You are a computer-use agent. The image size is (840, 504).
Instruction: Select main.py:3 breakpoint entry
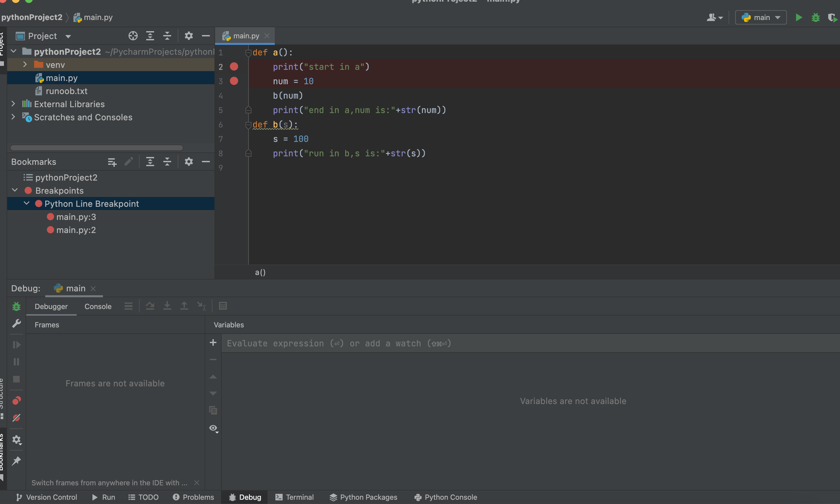pos(76,217)
